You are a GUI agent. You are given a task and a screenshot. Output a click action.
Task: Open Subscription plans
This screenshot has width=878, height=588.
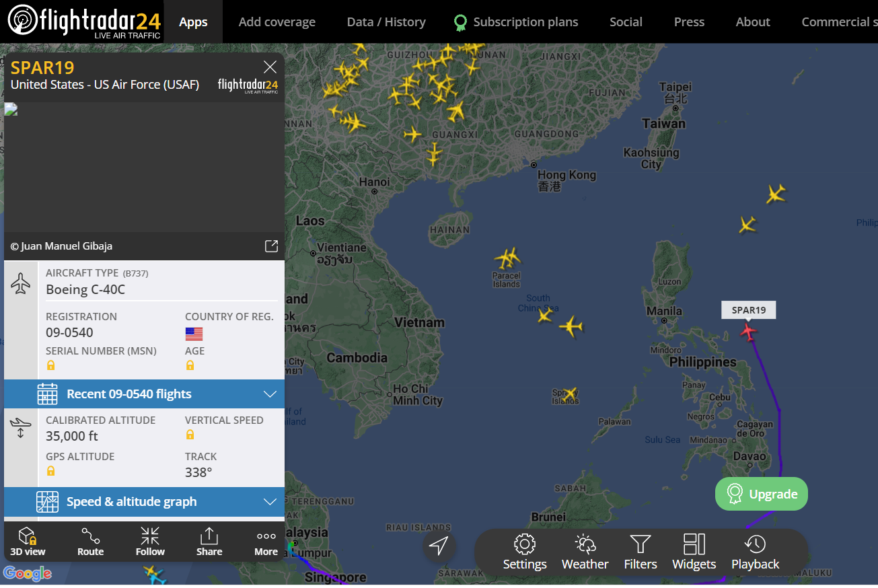pos(516,22)
